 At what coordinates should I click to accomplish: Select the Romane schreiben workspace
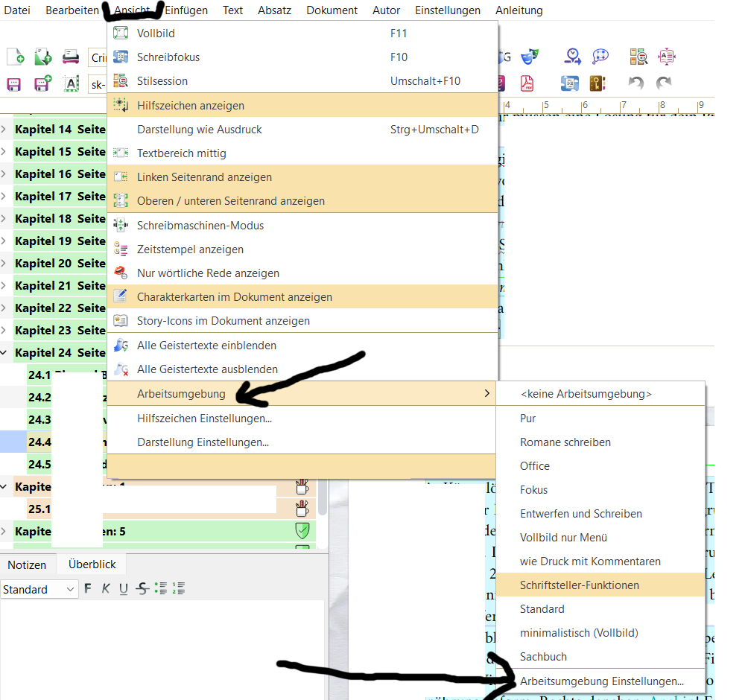click(565, 442)
